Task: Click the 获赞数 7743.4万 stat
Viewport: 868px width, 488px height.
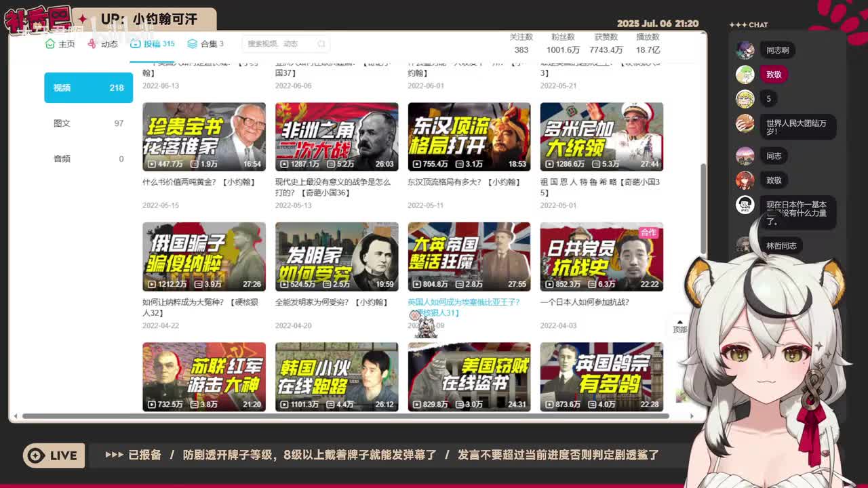Action: coord(606,43)
